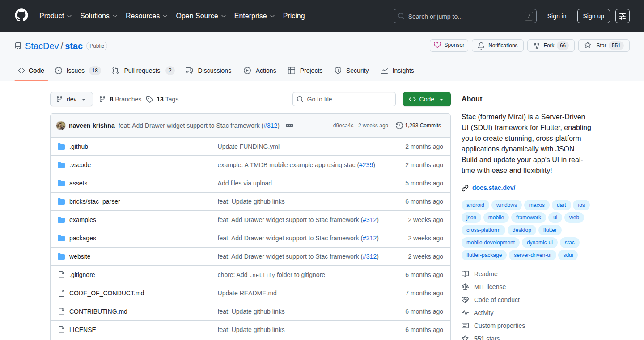
Task: Click the windows topic tag
Action: pyautogui.click(x=507, y=205)
